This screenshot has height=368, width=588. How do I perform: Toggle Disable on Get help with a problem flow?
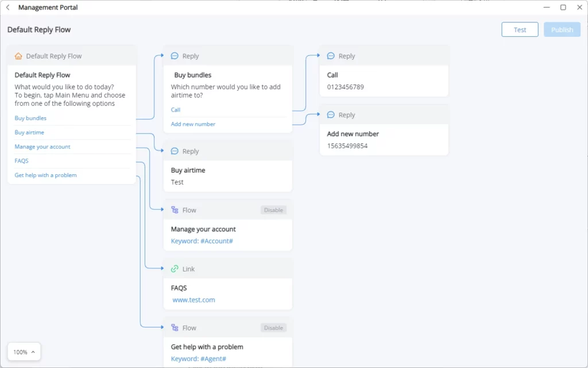[273, 328]
